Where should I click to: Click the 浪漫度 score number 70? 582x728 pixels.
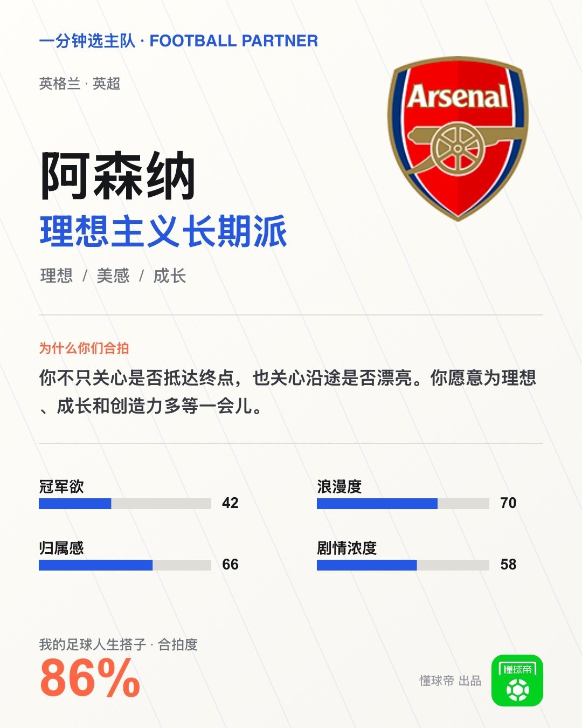coord(508,503)
